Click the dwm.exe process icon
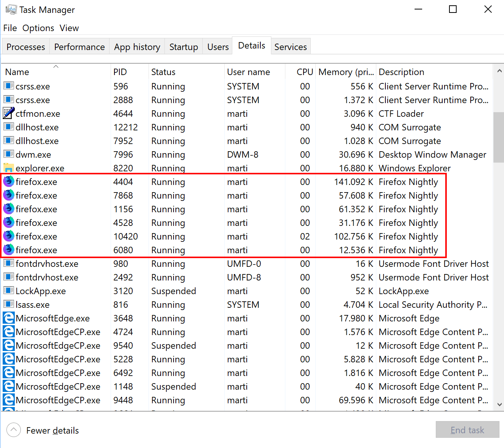 tap(8, 154)
